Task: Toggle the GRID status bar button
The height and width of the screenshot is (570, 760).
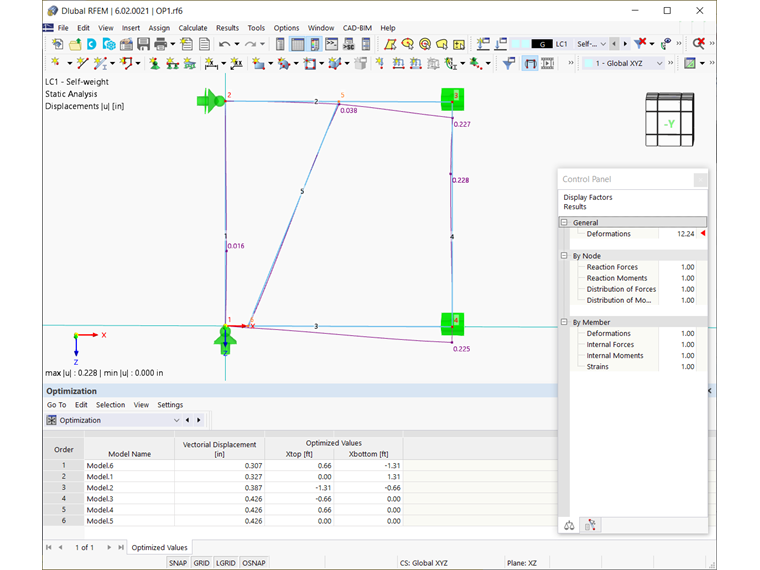Action: pyautogui.click(x=202, y=563)
